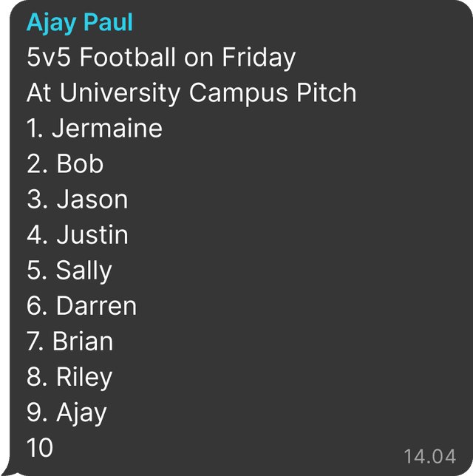
Task: Select the "2. Bob" line
Action: pyautogui.click(x=65, y=164)
